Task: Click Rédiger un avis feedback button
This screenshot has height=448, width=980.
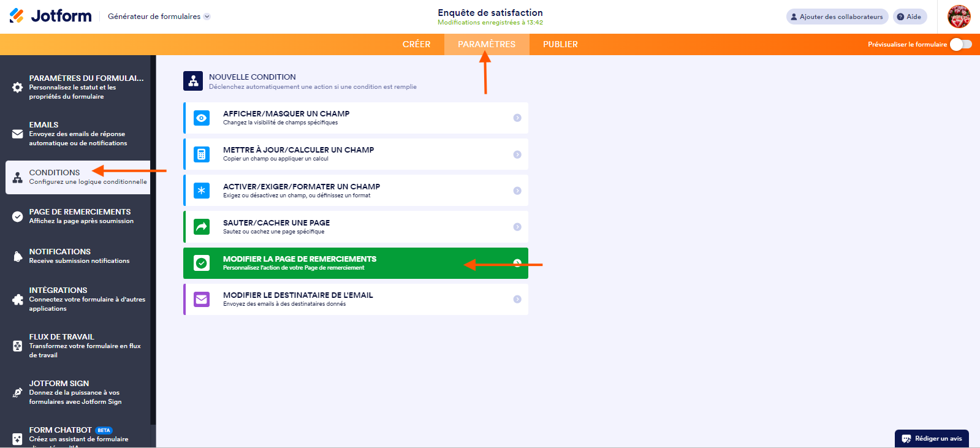Action: pos(932,438)
